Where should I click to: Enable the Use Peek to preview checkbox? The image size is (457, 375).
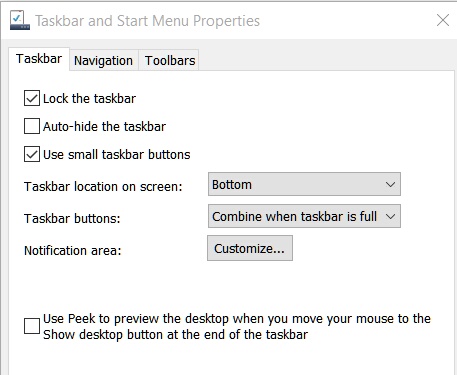click(x=32, y=326)
